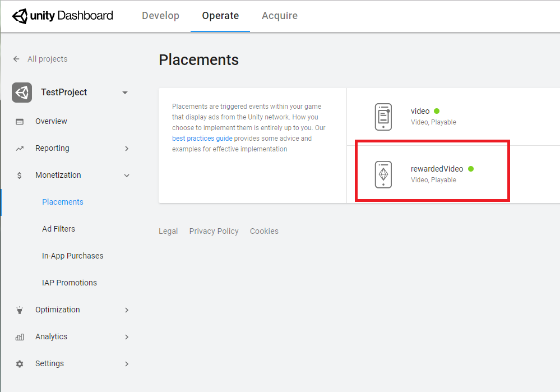Switch to the Develop tab

tap(160, 16)
